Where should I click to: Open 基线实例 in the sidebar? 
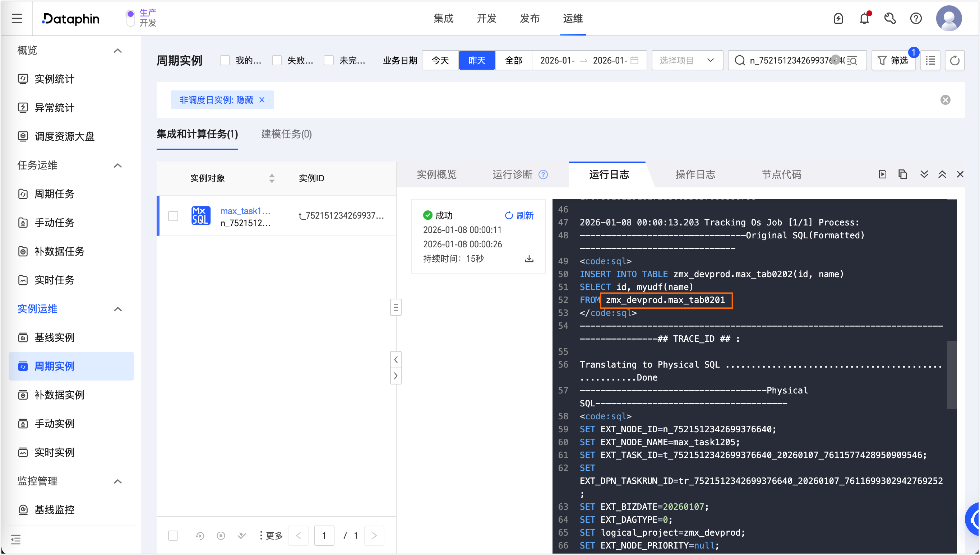[x=71, y=338]
